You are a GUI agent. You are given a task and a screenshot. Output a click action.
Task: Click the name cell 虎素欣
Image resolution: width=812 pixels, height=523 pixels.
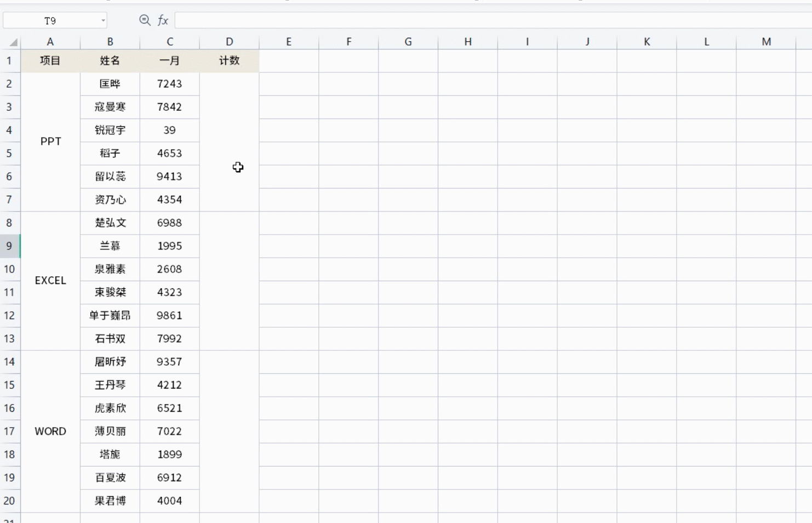(110, 408)
